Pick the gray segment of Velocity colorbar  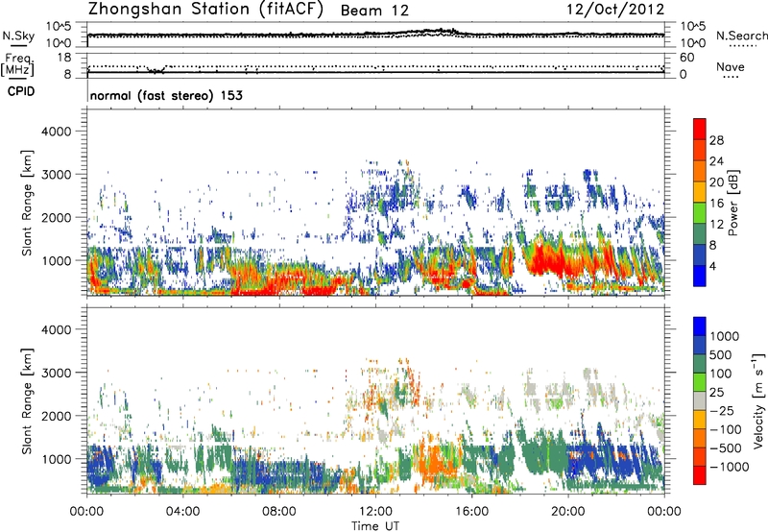pyautogui.click(x=700, y=401)
